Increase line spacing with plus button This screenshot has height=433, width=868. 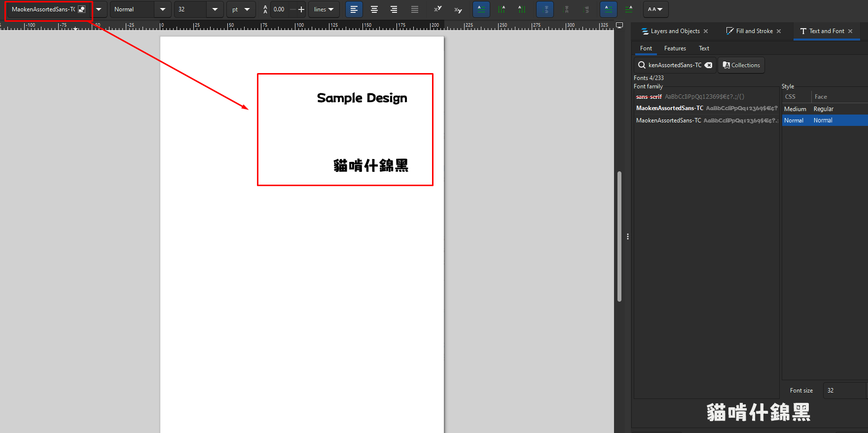(x=301, y=9)
